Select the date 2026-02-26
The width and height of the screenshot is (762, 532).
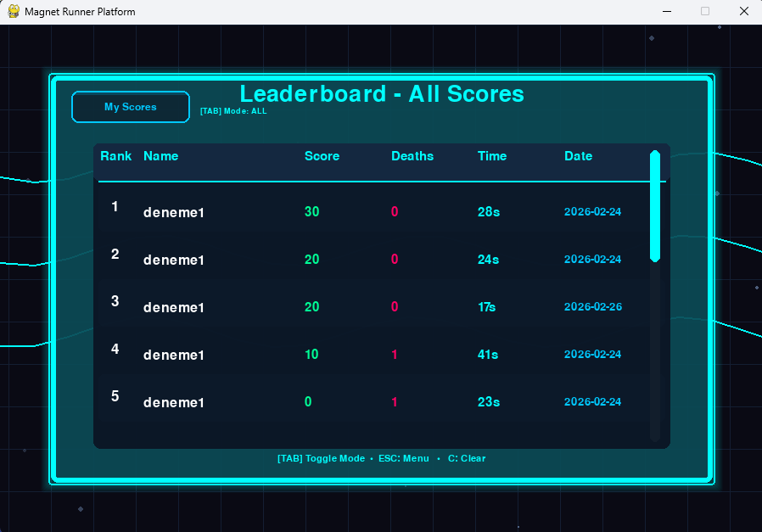(593, 307)
